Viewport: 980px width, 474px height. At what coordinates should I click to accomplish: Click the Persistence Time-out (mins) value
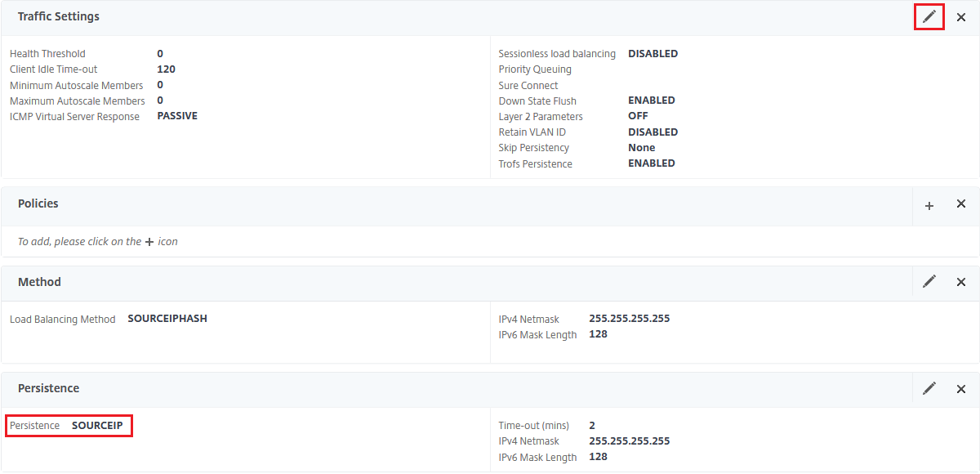(x=592, y=426)
